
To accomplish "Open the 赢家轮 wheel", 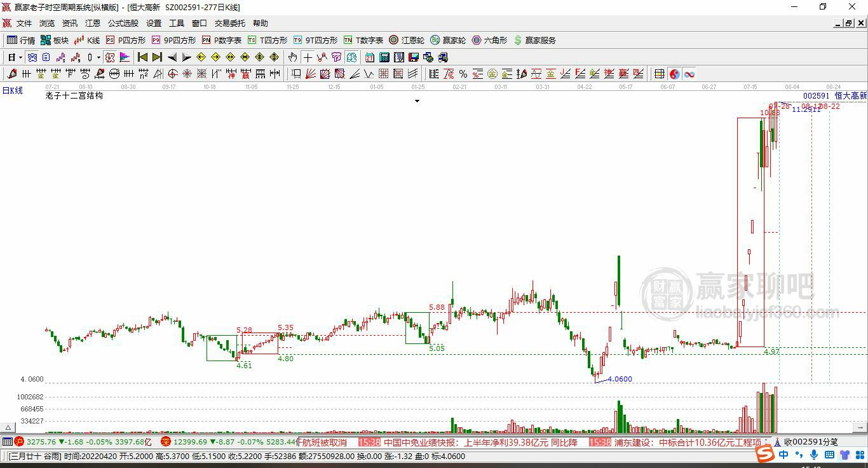I will (x=448, y=40).
